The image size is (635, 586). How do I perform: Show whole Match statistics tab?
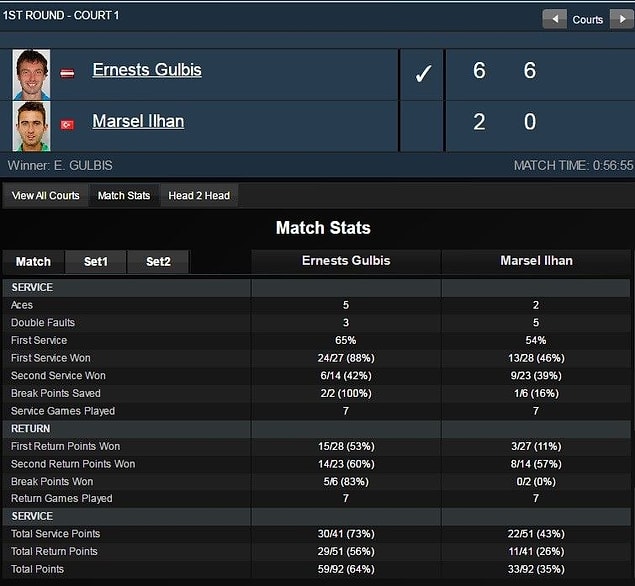(33, 262)
